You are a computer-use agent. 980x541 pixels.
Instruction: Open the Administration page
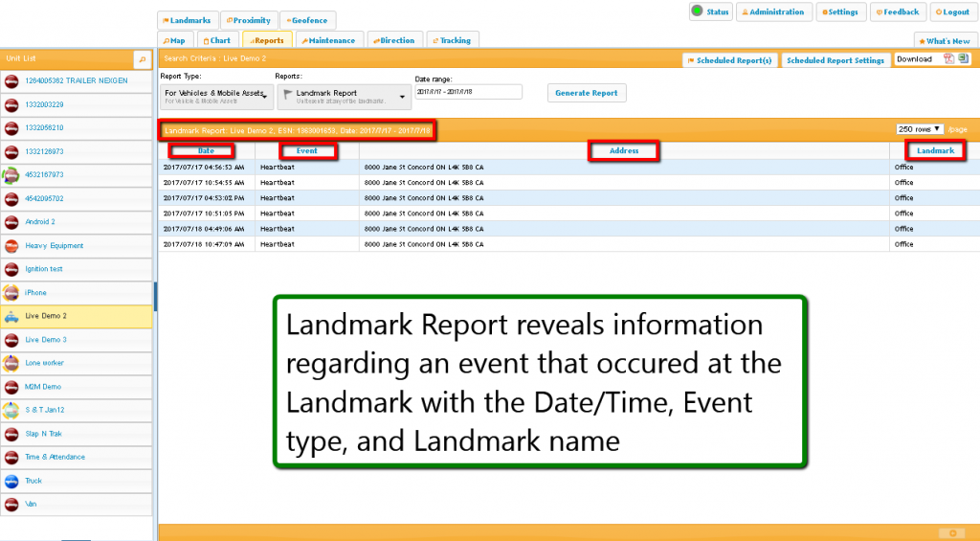coord(773,11)
